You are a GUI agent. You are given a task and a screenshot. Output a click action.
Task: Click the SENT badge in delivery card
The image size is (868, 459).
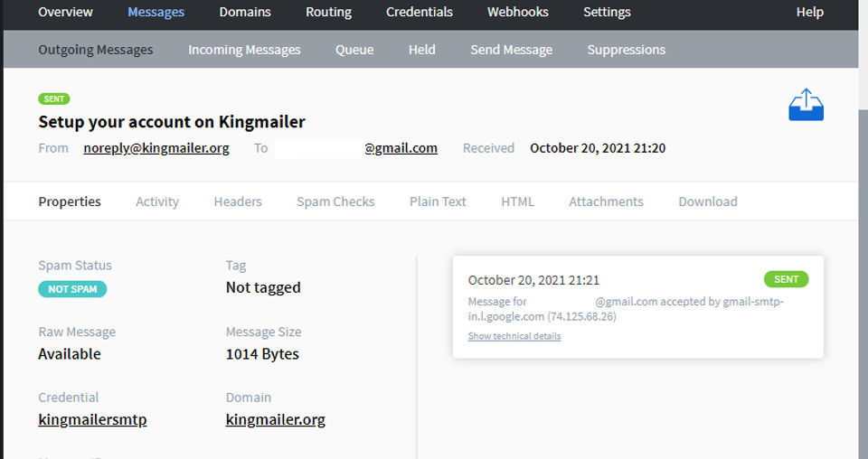(x=786, y=279)
